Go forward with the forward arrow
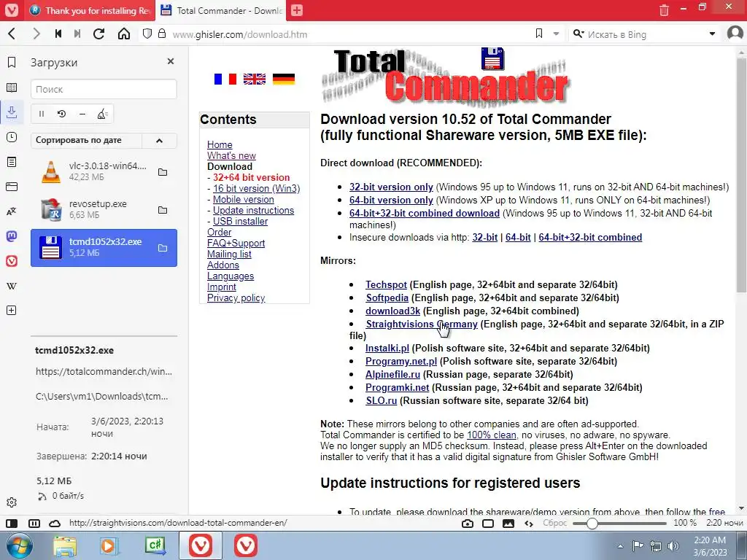 (x=36, y=34)
